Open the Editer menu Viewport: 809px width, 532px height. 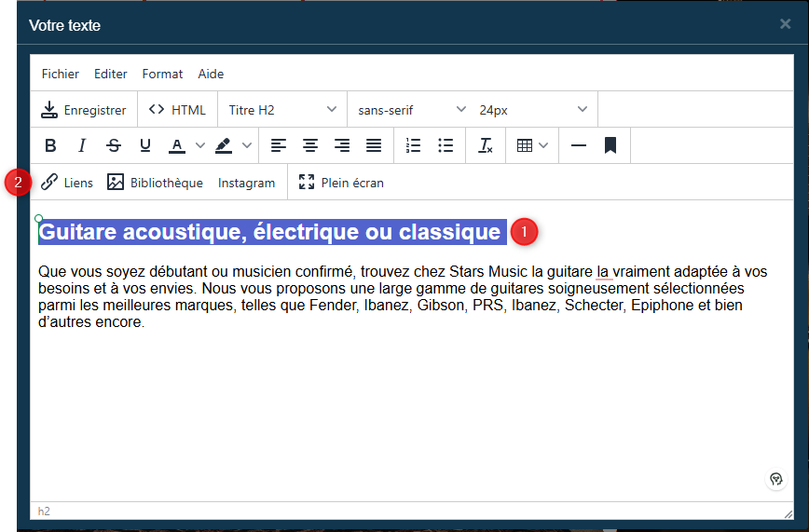click(110, 74)
